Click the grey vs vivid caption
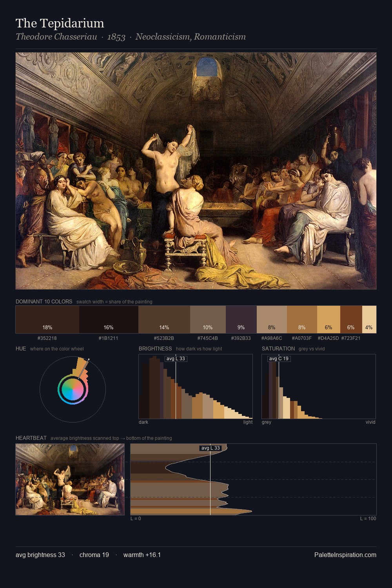The width and height of the screenshot is (392, 588). pos(312,349)
